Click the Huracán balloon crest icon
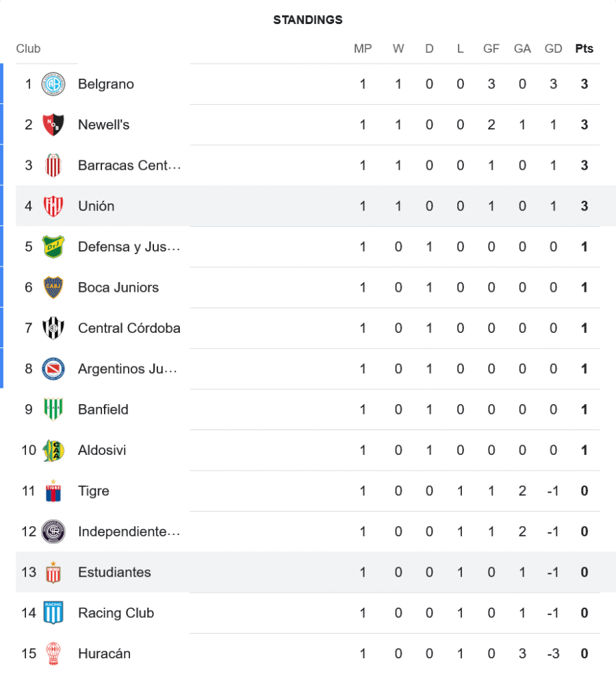The height and width of the screenshot is (685, 616). click(53, 653)
